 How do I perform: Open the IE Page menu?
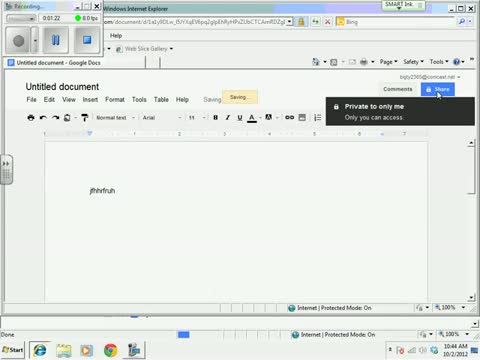(388, 62)
